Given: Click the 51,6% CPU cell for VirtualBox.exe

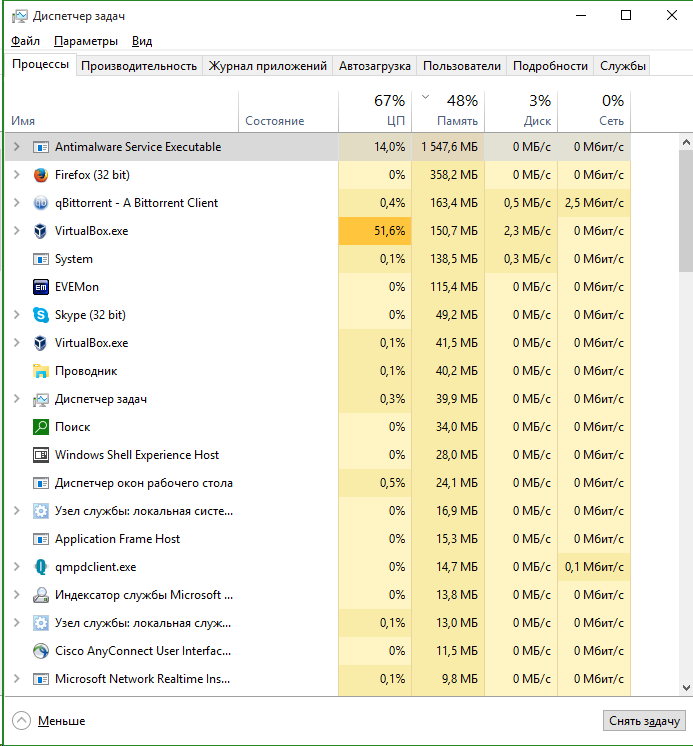Looking at the screenshot, I should (x=375, y=231).
